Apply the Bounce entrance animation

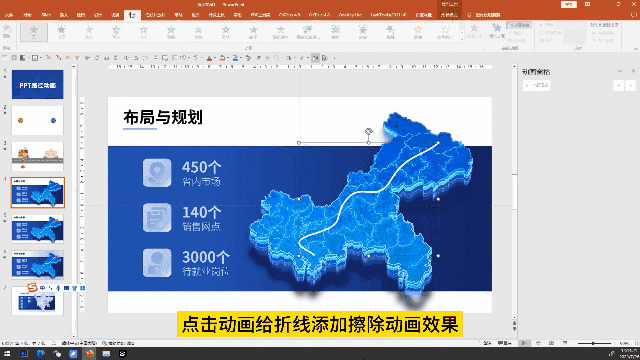pos(390,32)
